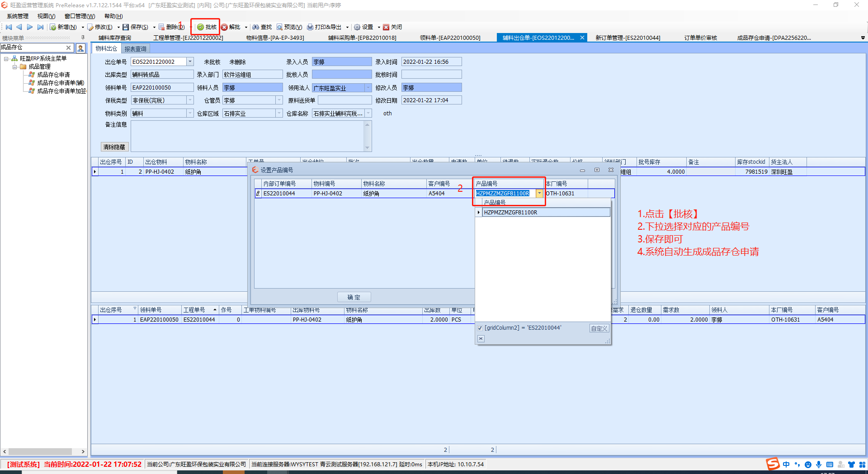Viewport: 868px width, 474px height.
Task: Switch to the 订单单价审核 tab
Action: 701,38
